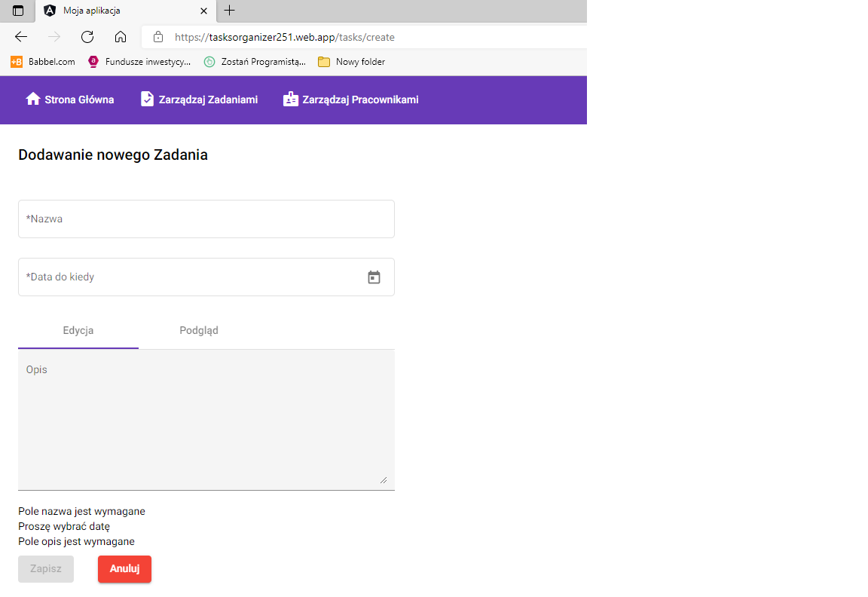The image size is (868, 597).
Task: Select the Moja aplikacja browser tab
Action: [x=126, y=11]
